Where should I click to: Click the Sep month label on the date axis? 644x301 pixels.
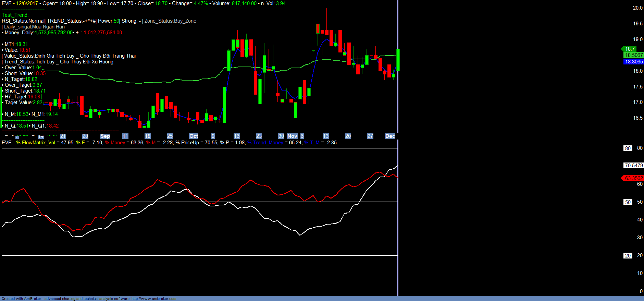[x=105, y=136]
